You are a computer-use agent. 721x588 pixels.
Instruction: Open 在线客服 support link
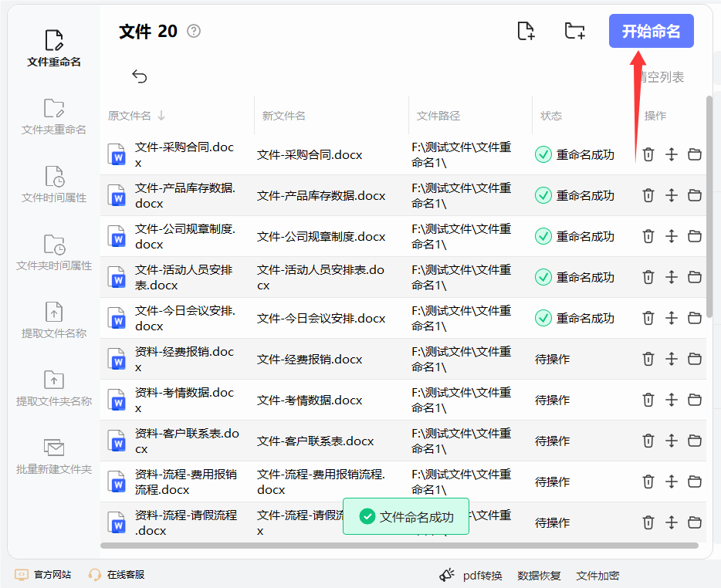coord(117,575)
